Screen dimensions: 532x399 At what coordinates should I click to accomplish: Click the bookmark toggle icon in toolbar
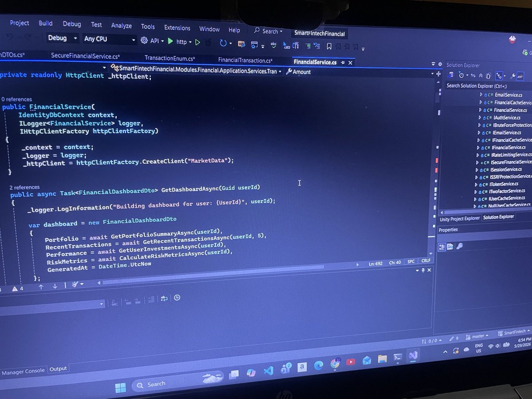pos(329,46)
